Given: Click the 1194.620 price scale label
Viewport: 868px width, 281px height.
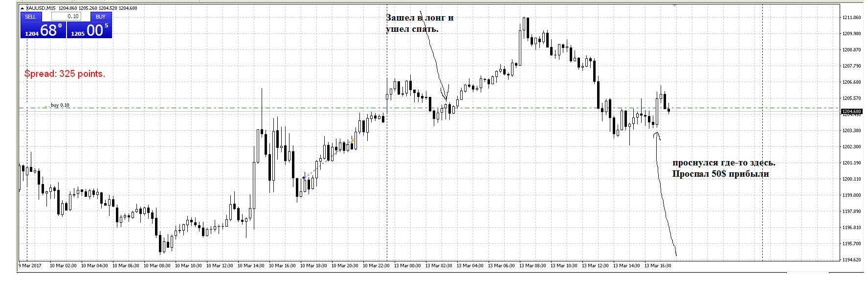Looking at the screenshot, I should click(x=851, y=260).
